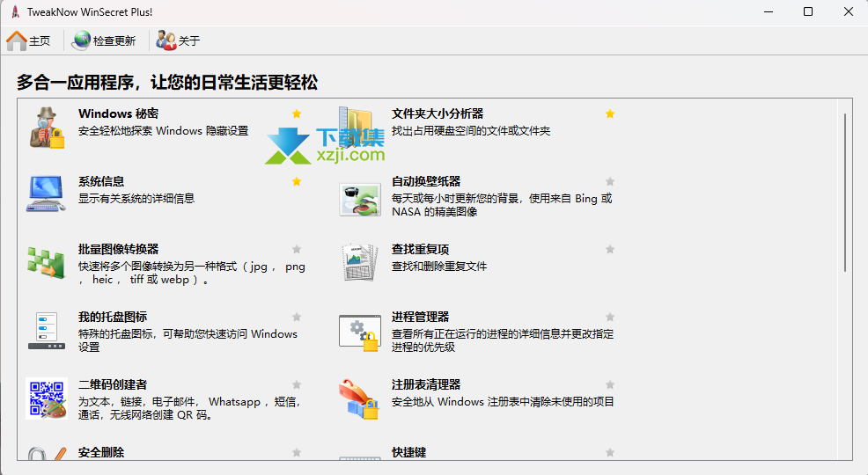Viewport: 868px width, 475px height.
Task: Star the 二维码创建者 tool
Action: point(297,385)
